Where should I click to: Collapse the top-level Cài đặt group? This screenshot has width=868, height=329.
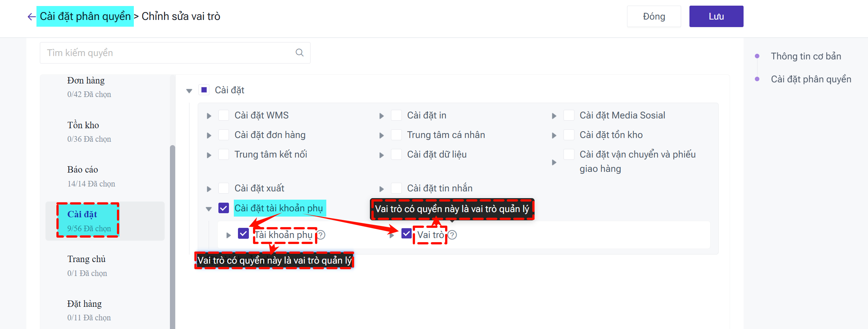click(x=189, y=91)
